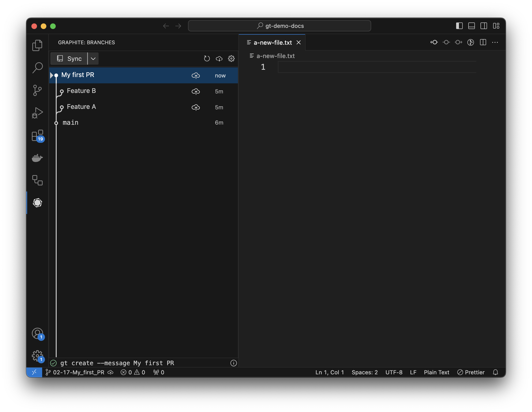Click the Sync button
The image size is (532, 412).
point(69,59)
